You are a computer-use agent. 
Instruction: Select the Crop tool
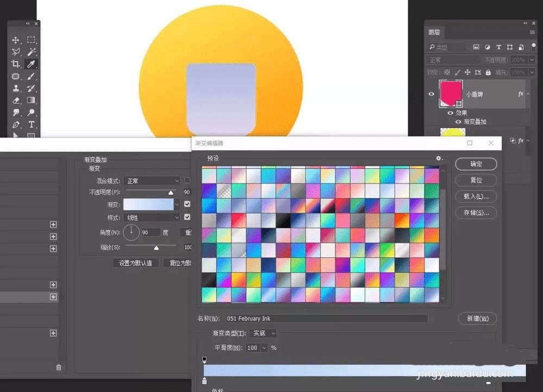pyautogui.click(x=16, y=64)
